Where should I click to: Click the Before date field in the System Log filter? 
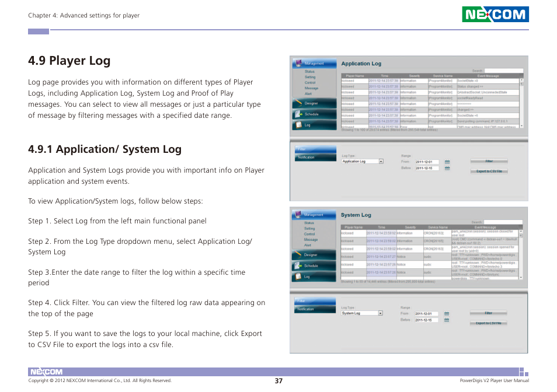[x=427, y=320]
